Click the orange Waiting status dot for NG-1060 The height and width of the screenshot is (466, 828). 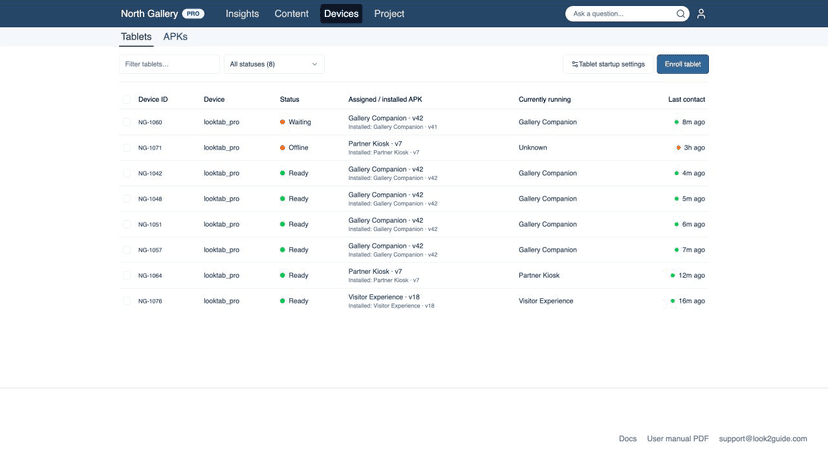[x=283, y=122]
